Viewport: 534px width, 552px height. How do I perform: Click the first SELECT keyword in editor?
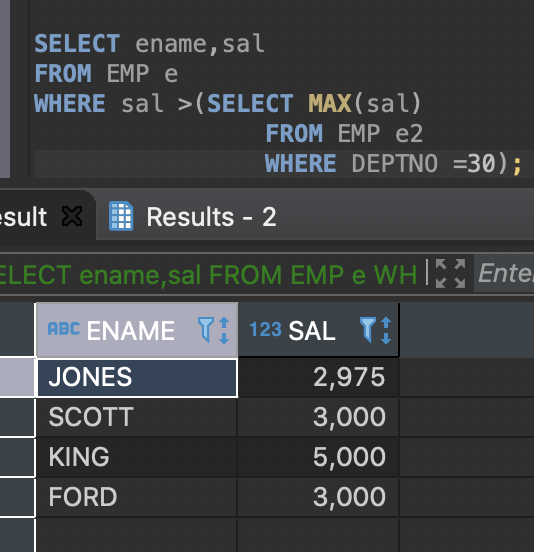click(x=77, y=43)
